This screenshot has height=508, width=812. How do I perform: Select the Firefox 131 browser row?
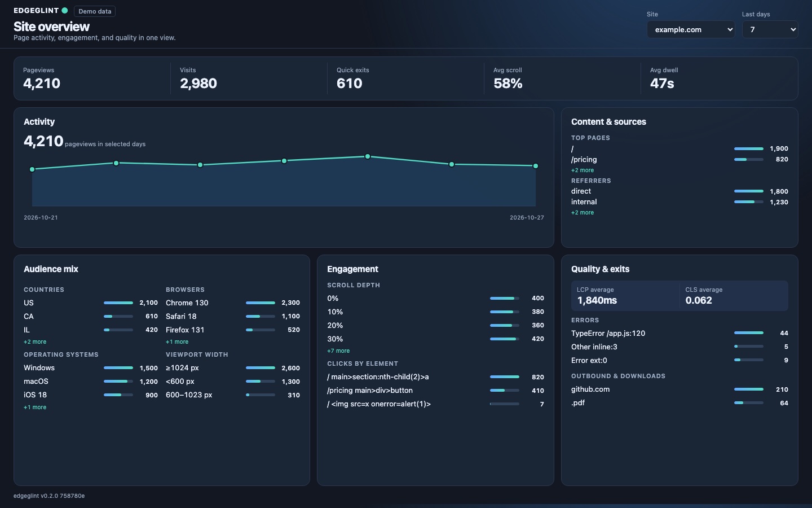233,330
